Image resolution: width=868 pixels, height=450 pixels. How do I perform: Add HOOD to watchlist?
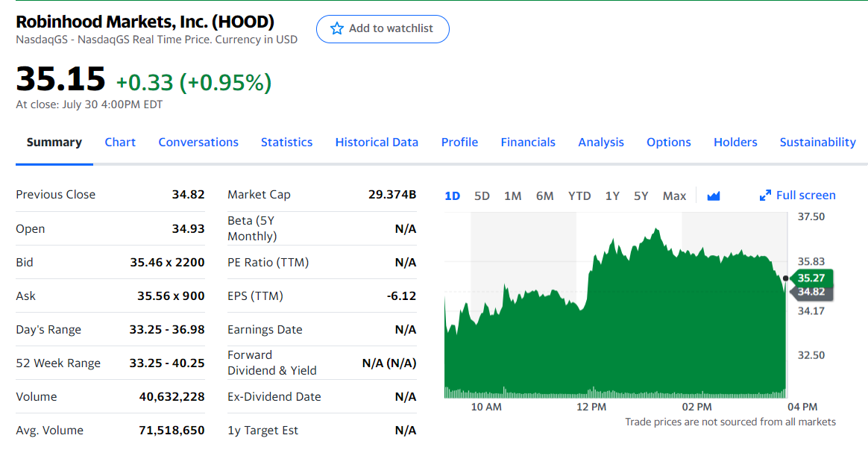click(383, 29)
